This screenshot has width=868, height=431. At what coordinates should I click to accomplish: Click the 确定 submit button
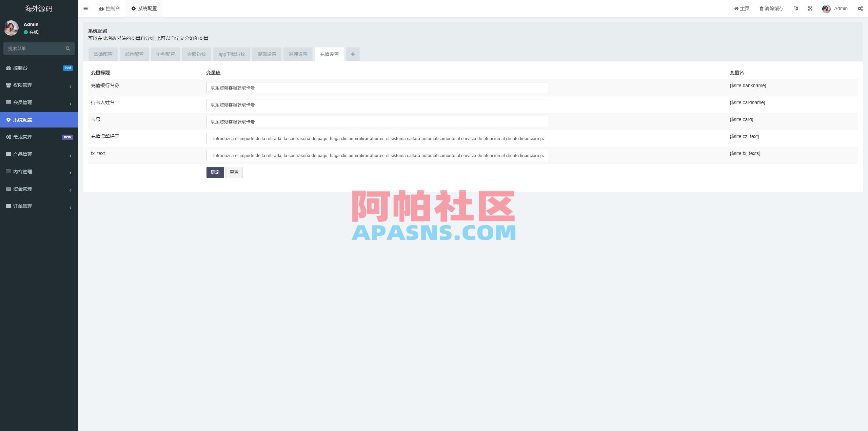(x=215, y=172)
